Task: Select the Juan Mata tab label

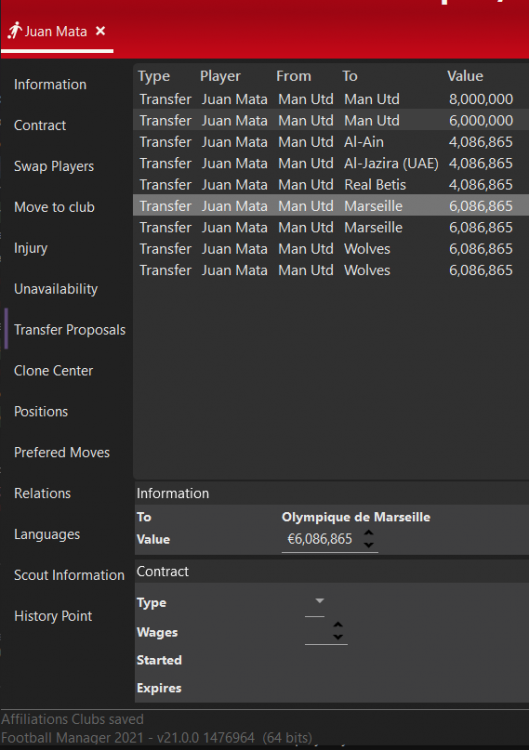Action: (x=56, y=32)
